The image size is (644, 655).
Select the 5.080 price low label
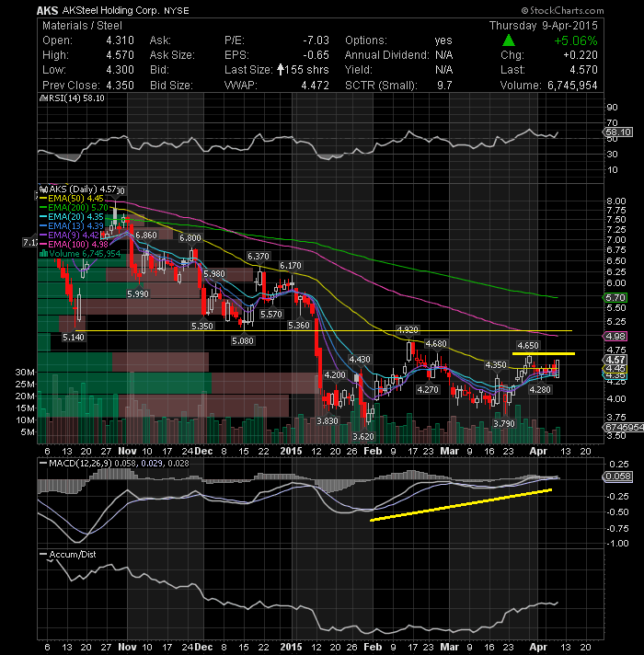click(x=243, y=341)
